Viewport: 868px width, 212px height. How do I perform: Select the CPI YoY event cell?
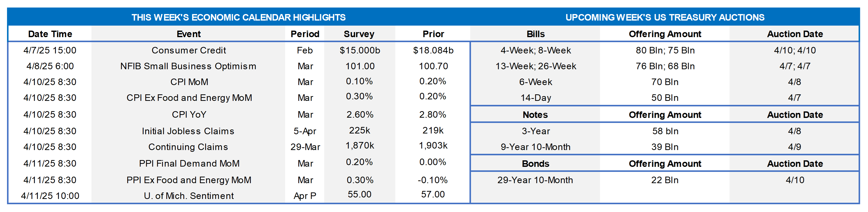pos(189,115)
